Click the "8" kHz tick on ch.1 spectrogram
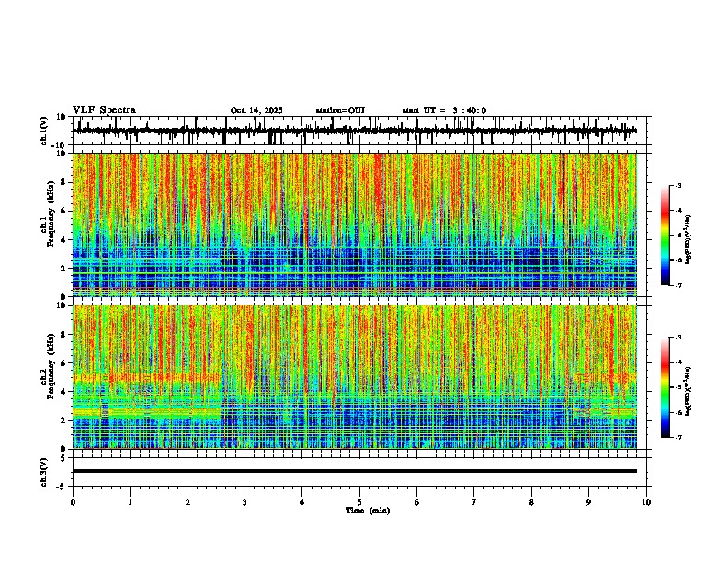 click(x=63, y=182)
